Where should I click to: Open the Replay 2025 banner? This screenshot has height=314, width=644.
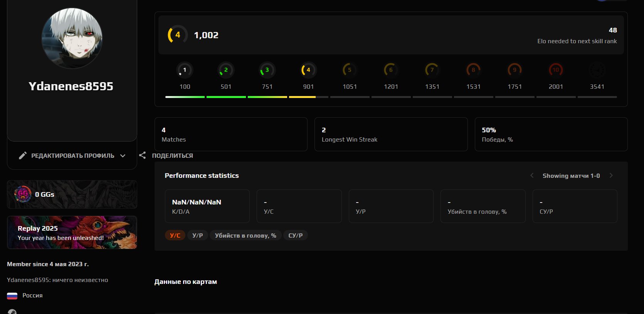tap(72, 232)
